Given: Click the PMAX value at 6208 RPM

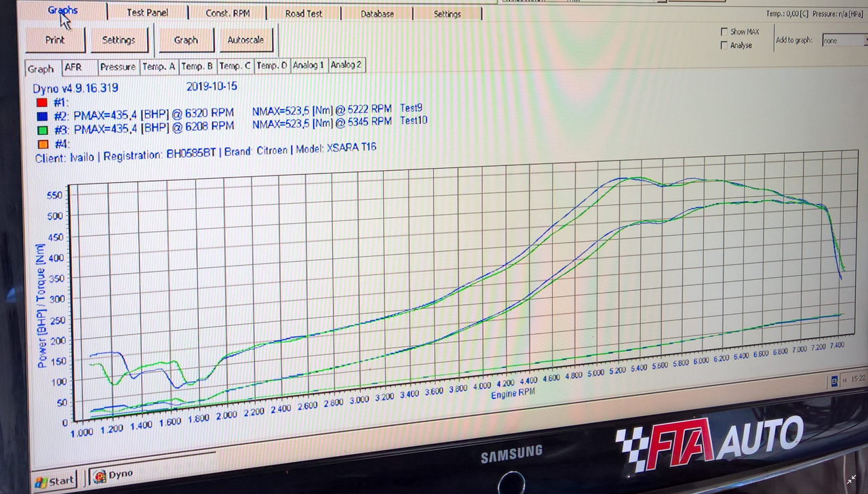Looking at the screenshot, I should tap(154, 127).
